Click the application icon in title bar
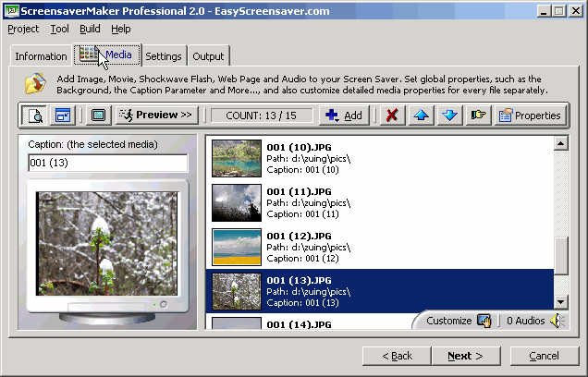Screen dimensions: 588x377 [12, 11]
